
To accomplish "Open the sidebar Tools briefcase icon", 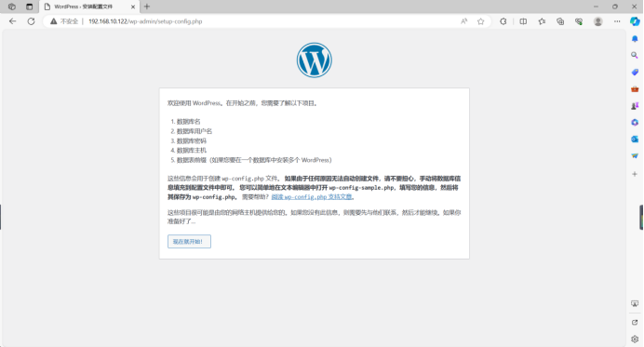I will tap(635, 88).
